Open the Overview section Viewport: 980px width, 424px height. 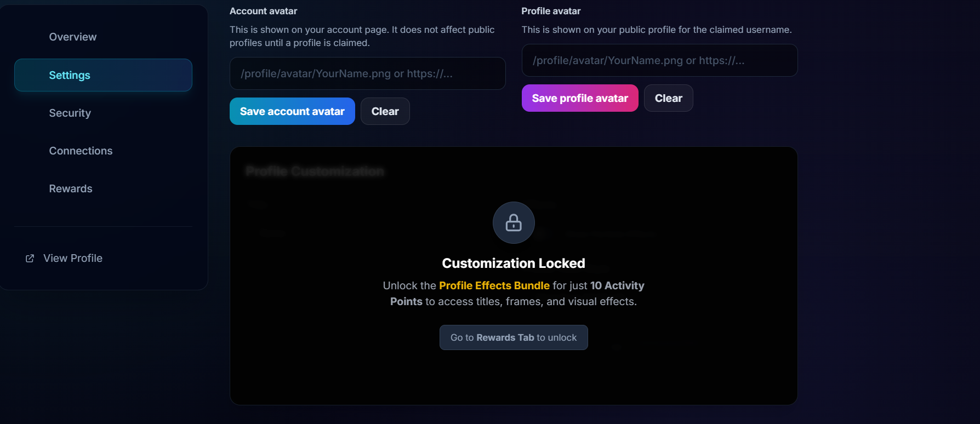coord(72,37)
